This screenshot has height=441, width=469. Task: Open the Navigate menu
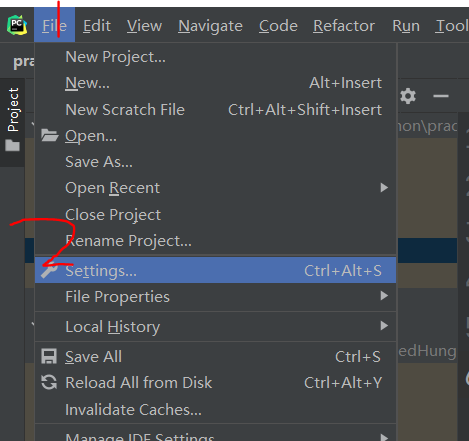[x=210, y=26]
